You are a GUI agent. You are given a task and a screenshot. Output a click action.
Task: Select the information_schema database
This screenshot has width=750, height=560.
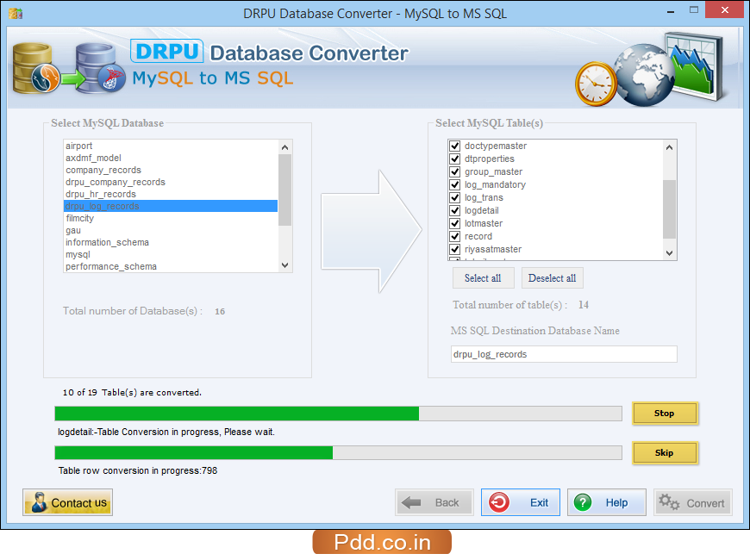[171, 242]
